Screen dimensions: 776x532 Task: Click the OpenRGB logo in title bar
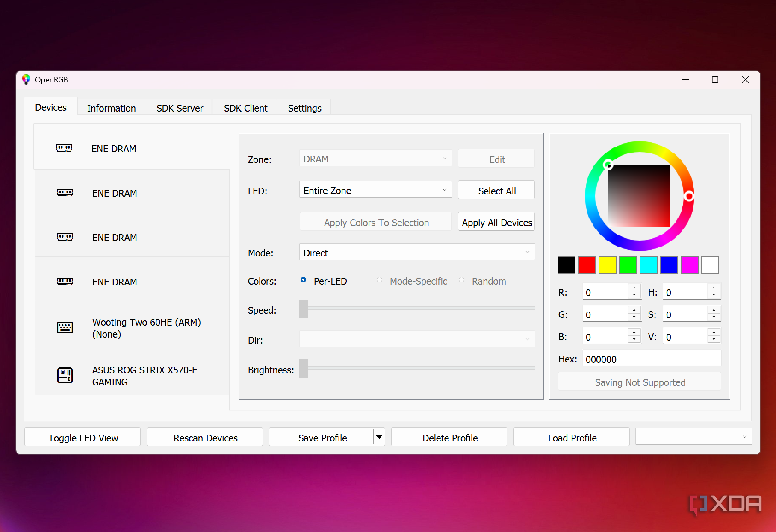coord(26,79)
